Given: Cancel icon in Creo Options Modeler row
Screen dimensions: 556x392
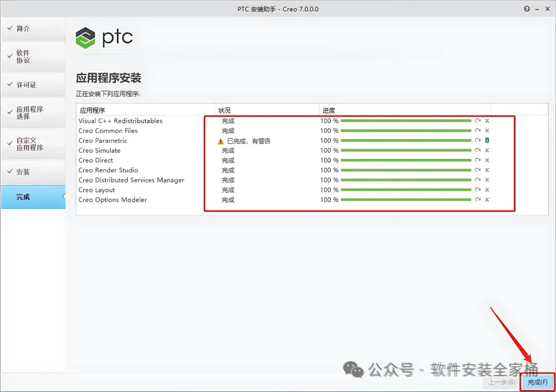Looking at the screenshot, I should 487,200.
